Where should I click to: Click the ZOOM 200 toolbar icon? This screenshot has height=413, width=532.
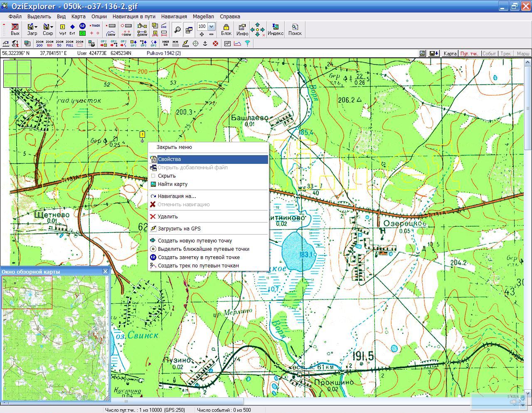pos(39,43)
